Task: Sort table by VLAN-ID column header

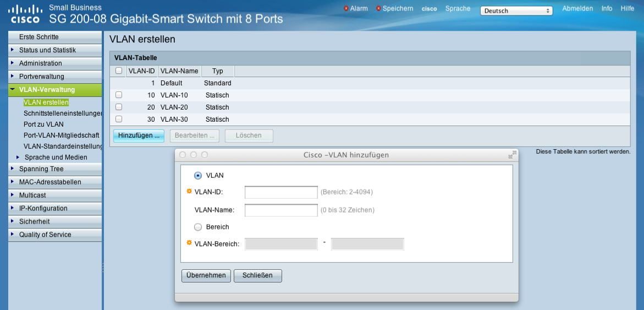Action: (142, 70)
